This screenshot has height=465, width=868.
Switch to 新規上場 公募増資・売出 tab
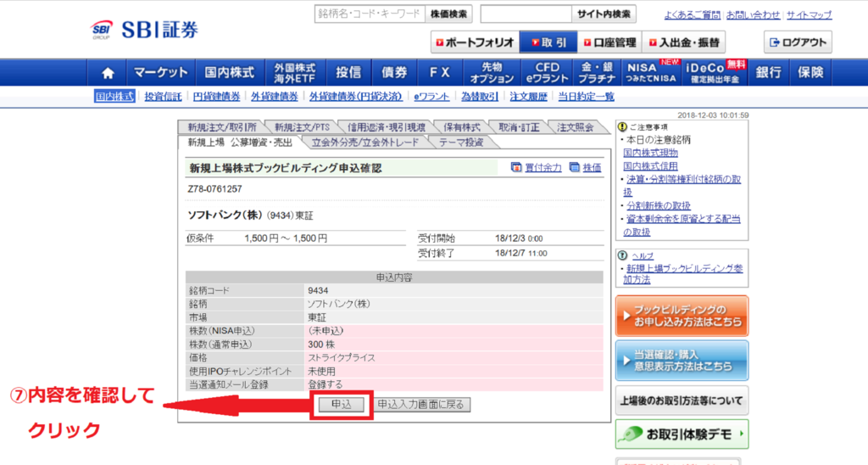(x=240, y=142)
